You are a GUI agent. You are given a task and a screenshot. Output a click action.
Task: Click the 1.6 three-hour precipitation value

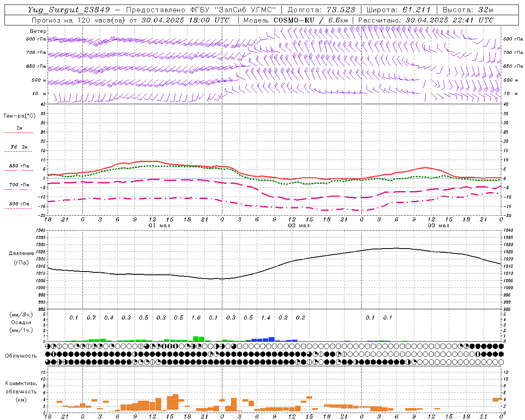[x=196, y=318]
